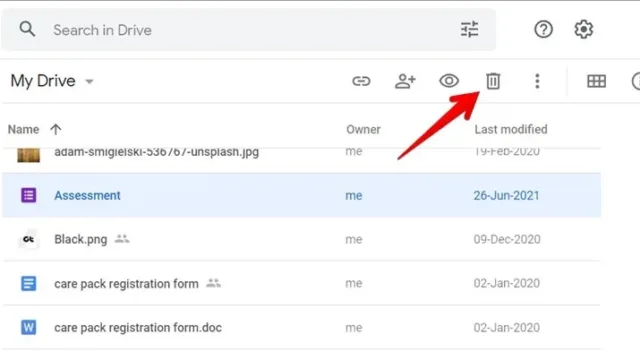Click 02-Jan-2020 date in form.doc row
Image resolution: width=640 pixels, height=360 pixels.
pos(507,327)
